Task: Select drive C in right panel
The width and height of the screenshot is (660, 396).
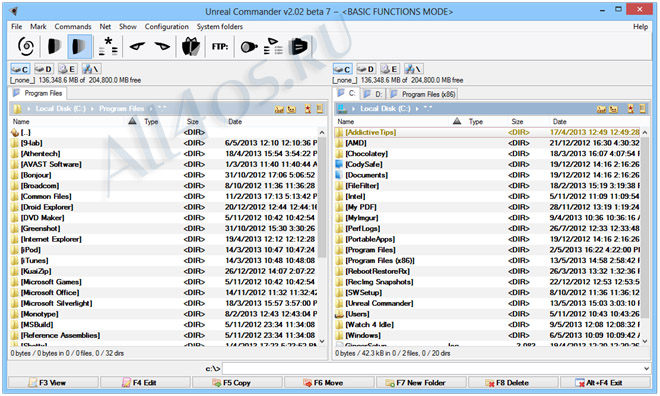Action: [x=342, y=69]
